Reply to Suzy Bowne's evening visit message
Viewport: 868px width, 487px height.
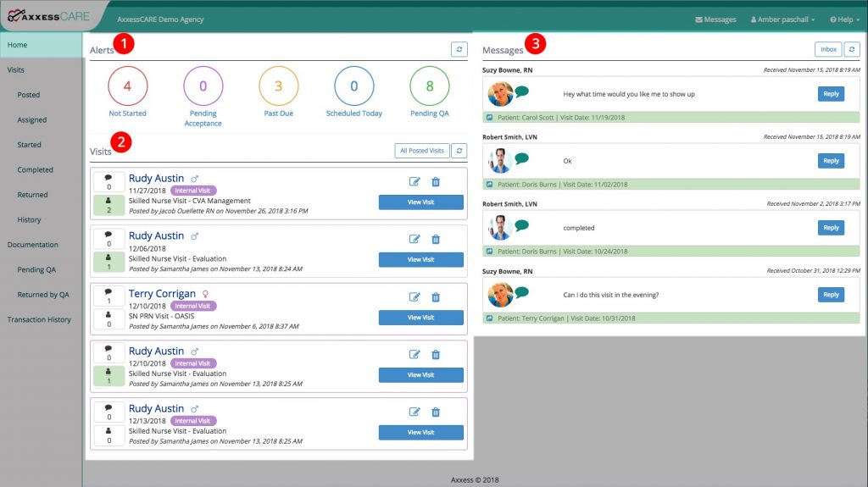pyautogui.click(x=831, y=295)
